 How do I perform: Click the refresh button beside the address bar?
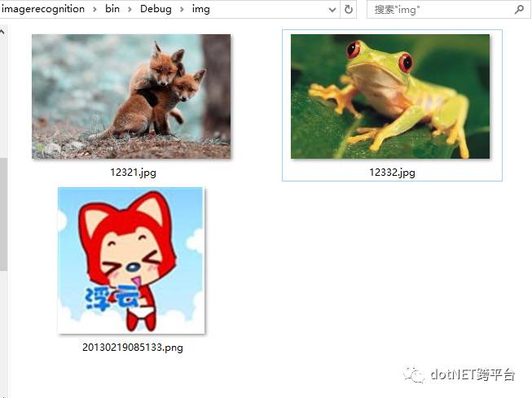349,9
